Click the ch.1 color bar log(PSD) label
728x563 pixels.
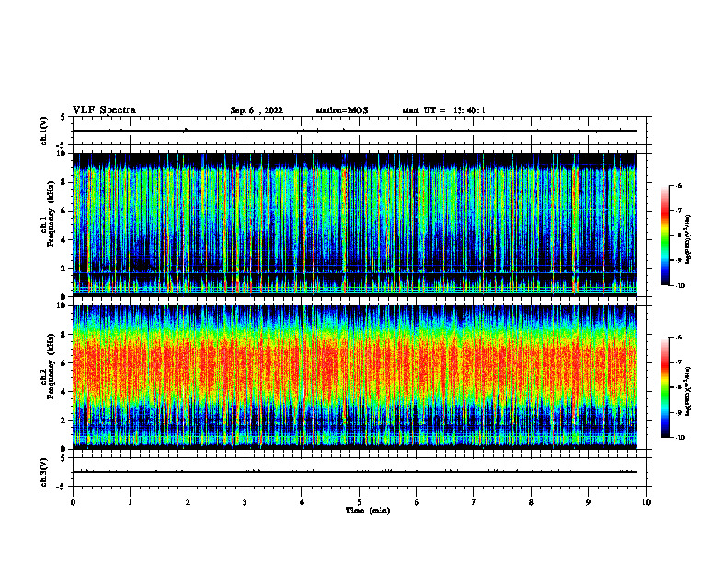click(688, 240)
